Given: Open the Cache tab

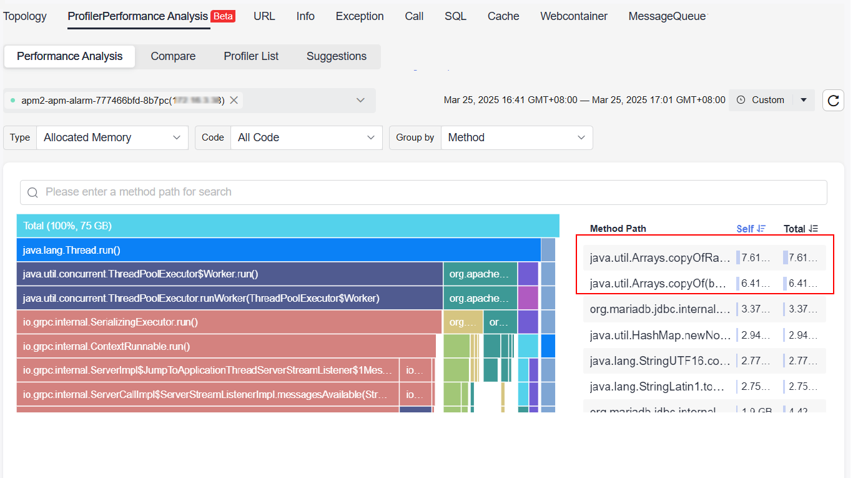Looking at the screenshot, I should coord(503,16).
